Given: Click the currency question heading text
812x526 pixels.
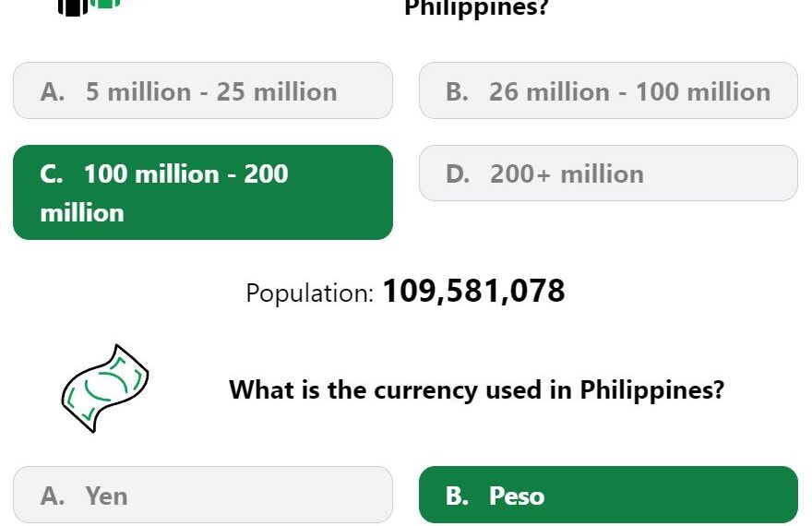Looking at the screenshot, I should 476,389.
